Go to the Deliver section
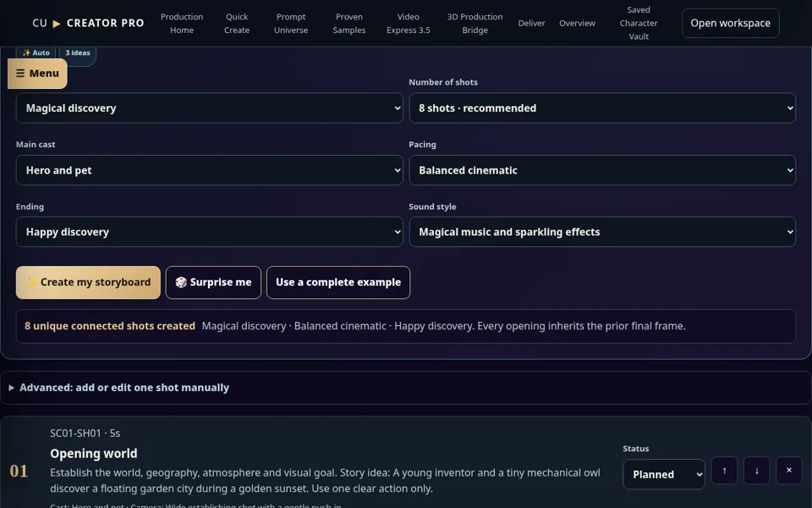 click(531, 24)
